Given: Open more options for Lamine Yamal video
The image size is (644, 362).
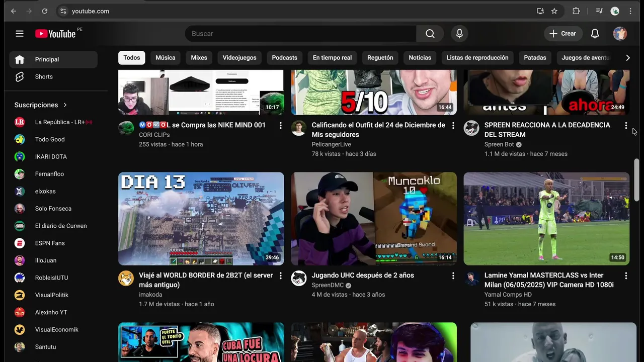Looking at the screenshot, I should (x=626, y=276).
